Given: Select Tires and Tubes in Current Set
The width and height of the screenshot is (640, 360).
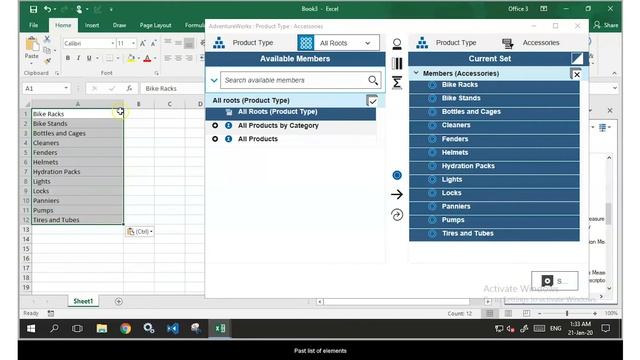Looking at the screenshot, I should (494, 235).
